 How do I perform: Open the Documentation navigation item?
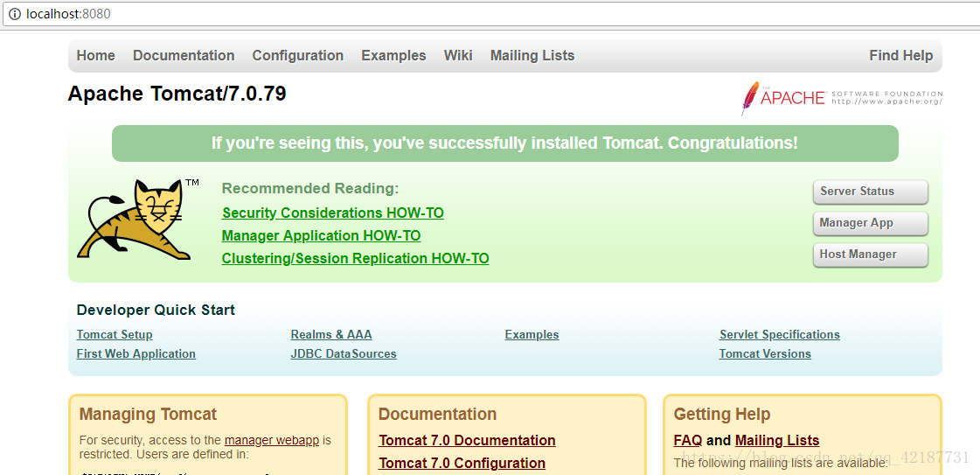(184, 56)
